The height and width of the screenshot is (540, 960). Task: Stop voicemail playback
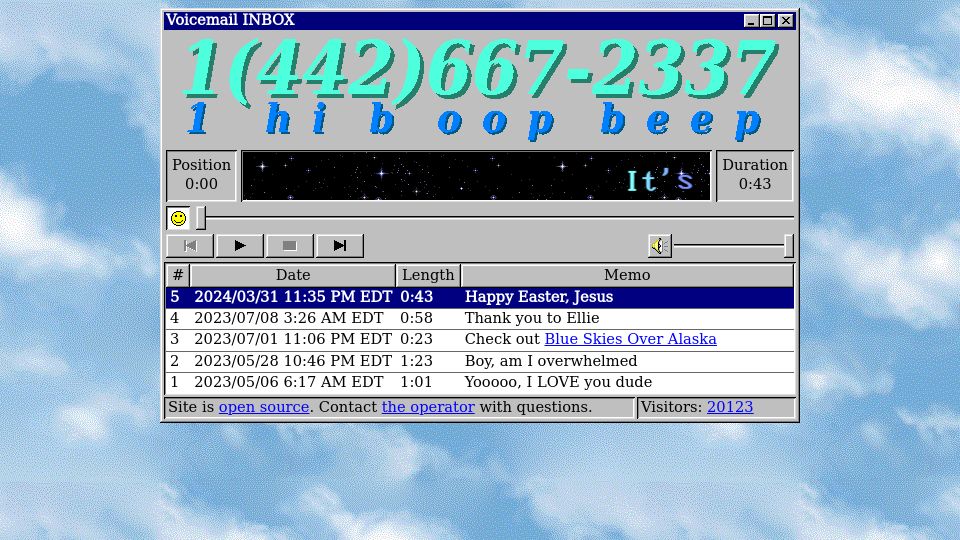tap(290, 246)
